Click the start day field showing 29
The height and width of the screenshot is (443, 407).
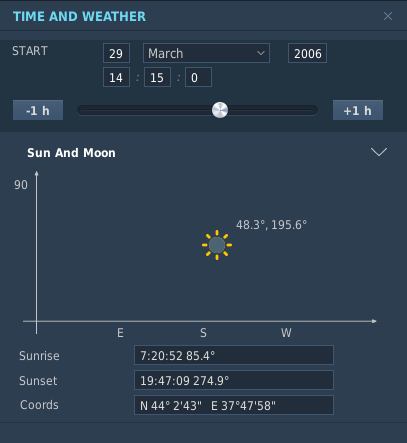coord(116,53)
